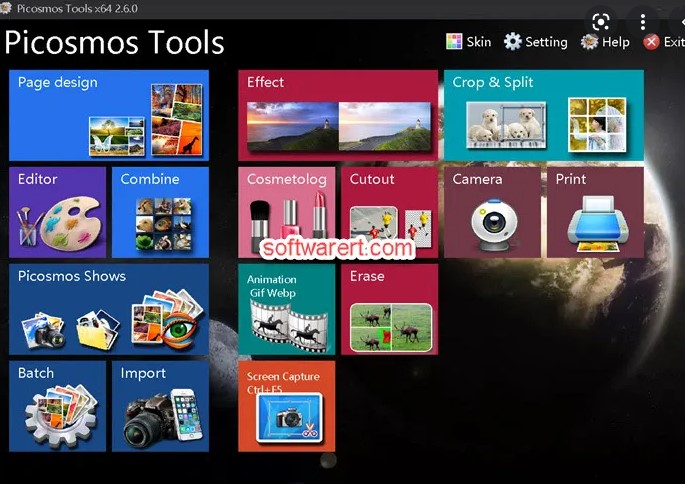
Task: Click the lighthouse before image in Effect
Action: [292, 126]
